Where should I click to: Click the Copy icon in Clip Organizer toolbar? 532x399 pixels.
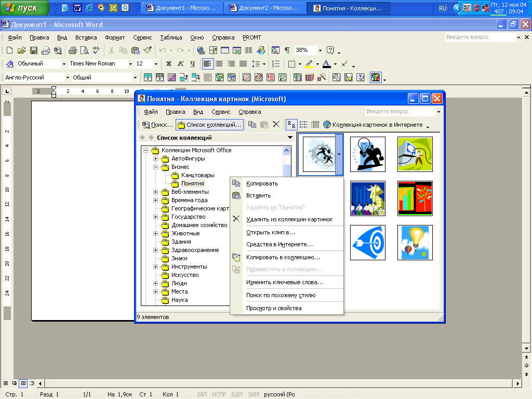[x=252, y=125]
